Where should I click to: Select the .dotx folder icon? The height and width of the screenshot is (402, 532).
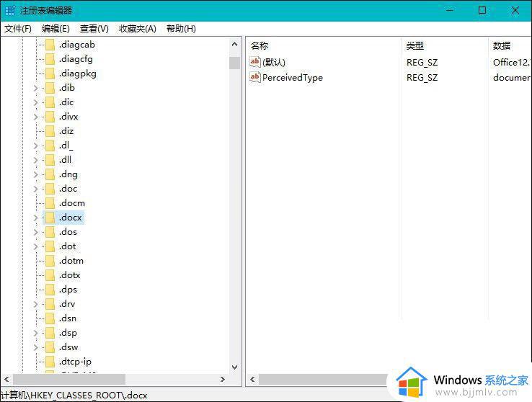coord(50,275)
